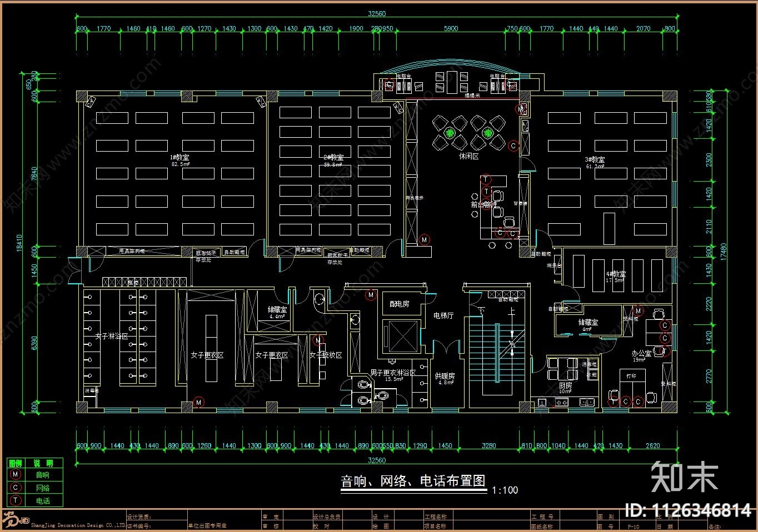Click the C network symbol in the legend

coord(16,488)
